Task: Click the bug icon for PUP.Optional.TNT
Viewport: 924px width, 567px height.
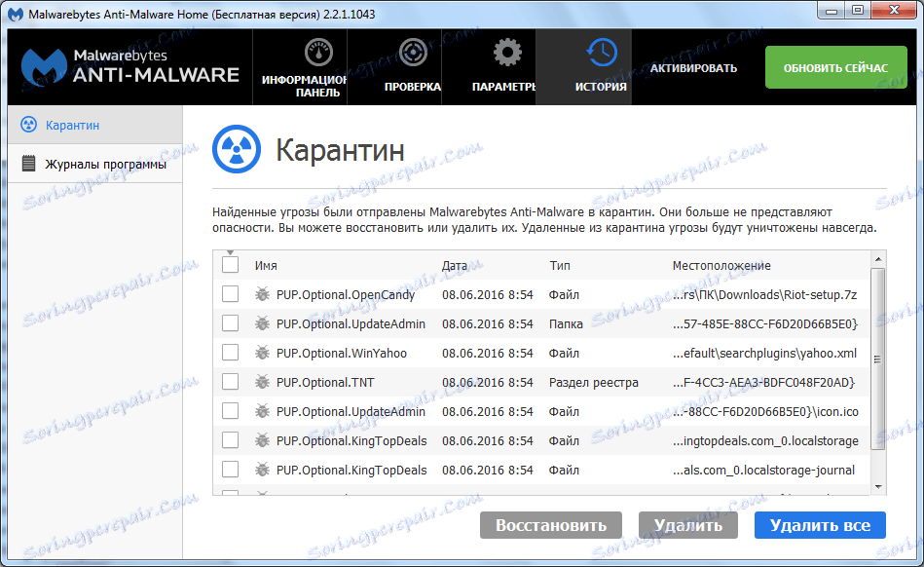Action: click(x=262, y=382)
